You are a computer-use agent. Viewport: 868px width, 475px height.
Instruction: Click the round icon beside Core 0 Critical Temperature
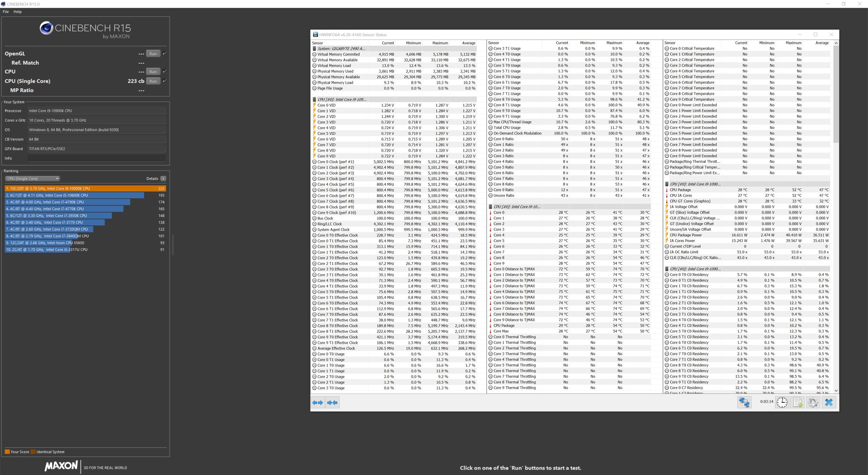667,48
